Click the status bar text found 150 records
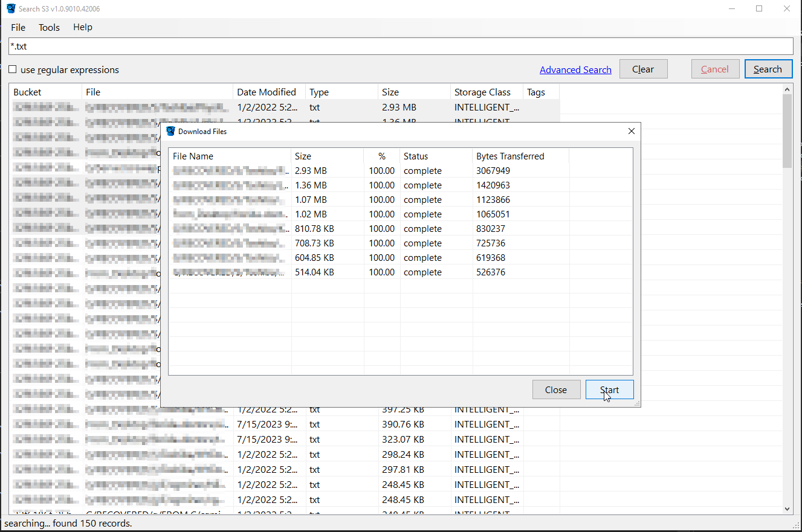The image size is (802, 532). tap(92, 524)
